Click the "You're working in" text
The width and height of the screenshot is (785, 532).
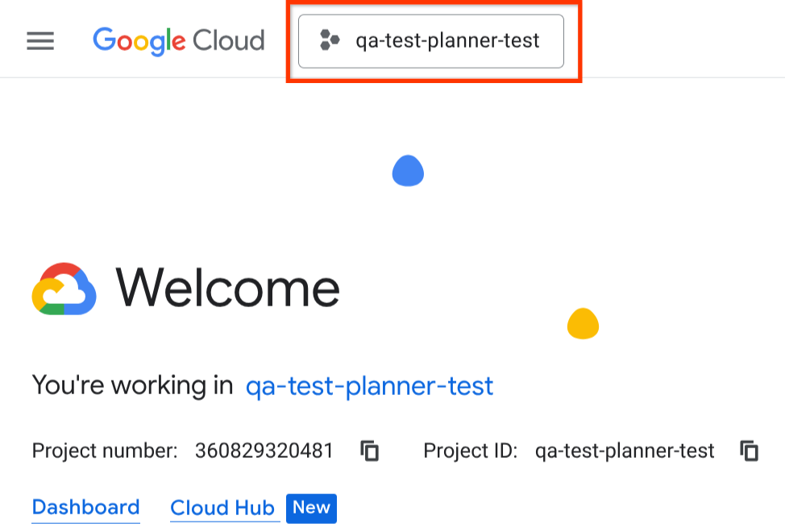(x=133, y=386)
